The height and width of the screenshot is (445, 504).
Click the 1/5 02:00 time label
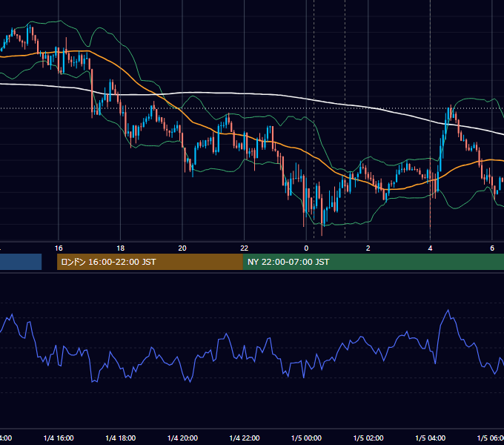[368, 438]
